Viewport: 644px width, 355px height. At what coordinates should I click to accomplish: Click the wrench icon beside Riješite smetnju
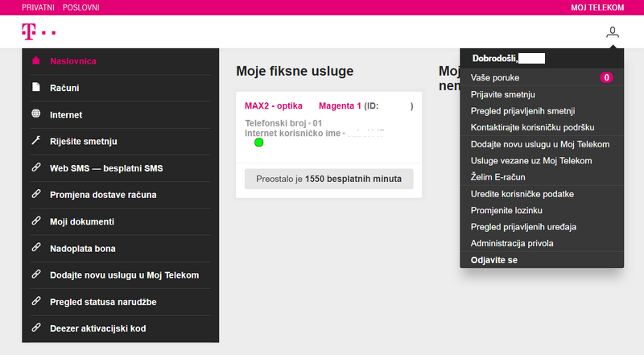pos(36,141)
